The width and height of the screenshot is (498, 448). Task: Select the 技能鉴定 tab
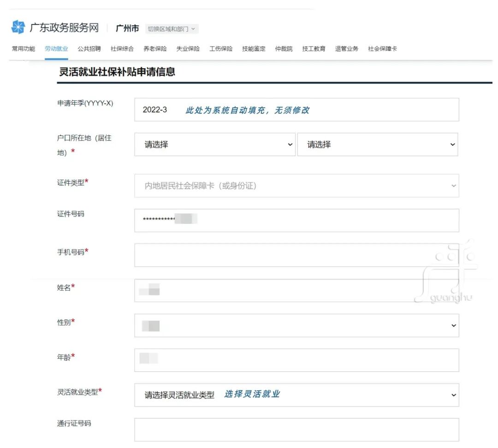point(253,48)
